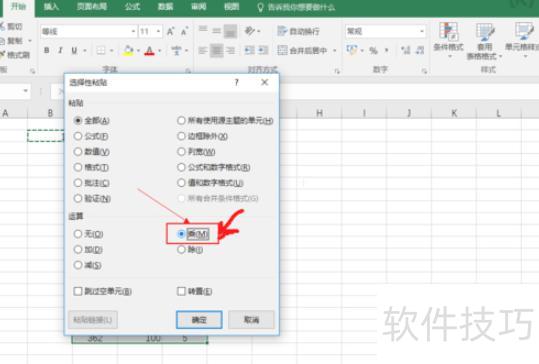Apply percent style format
The image size is (539, 364).
click(373, 51)
